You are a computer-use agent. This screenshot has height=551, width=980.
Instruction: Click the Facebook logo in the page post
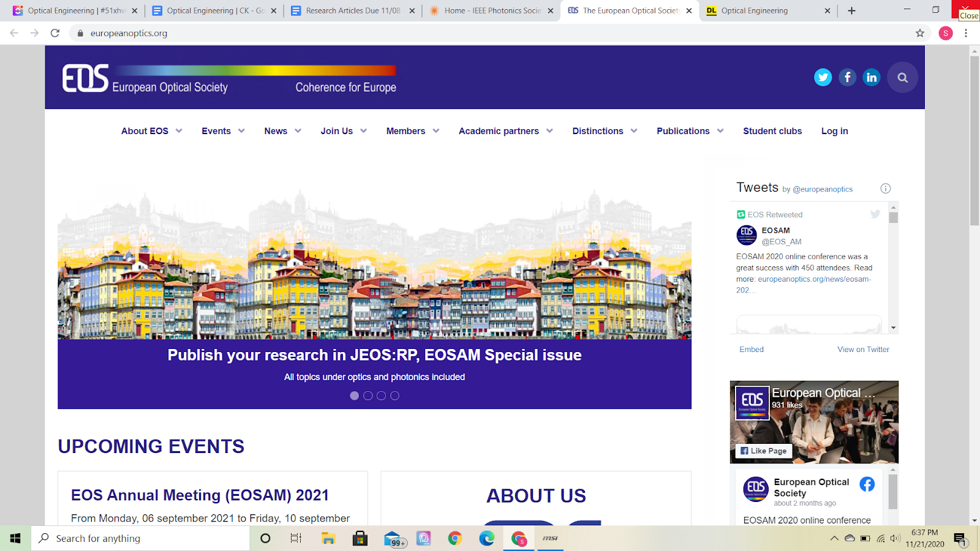(x=867, y=484)
